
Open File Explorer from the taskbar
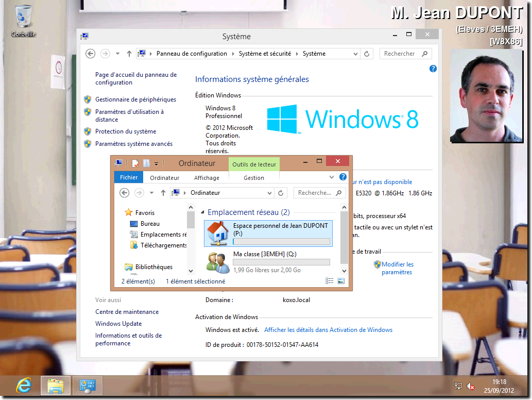pyautogui.click(x=56, y=386)
